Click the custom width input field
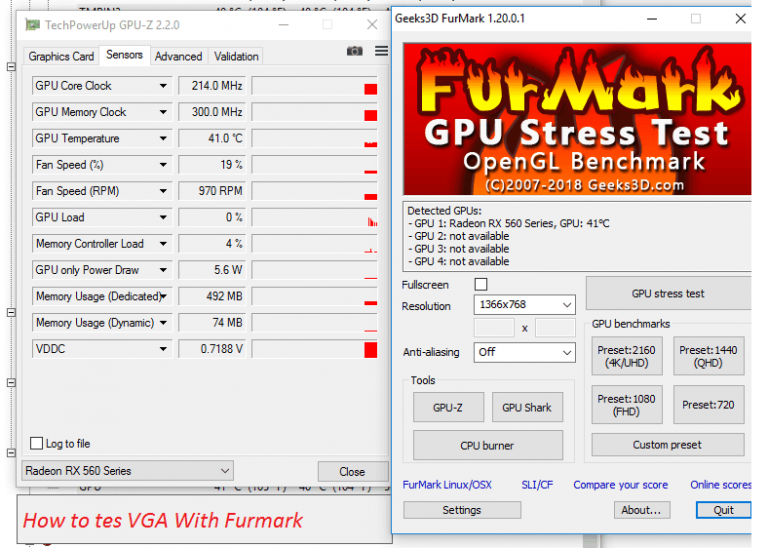Image resolution: width=768 pixels, height=548 pixels. [x=494, y=328]
